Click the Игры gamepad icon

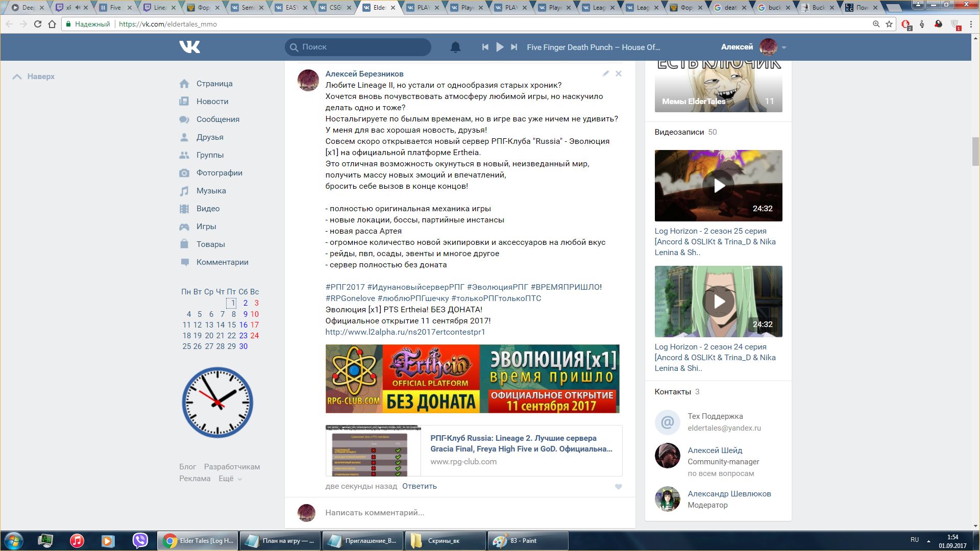pyautogui.click(x=184, y=227)
